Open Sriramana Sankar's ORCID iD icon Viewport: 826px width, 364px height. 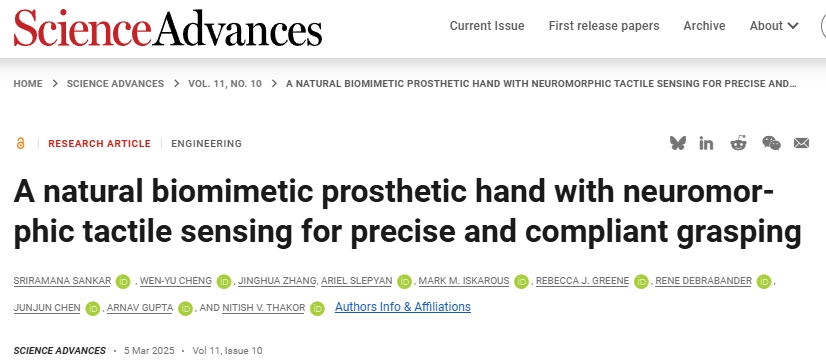[123, 281]
